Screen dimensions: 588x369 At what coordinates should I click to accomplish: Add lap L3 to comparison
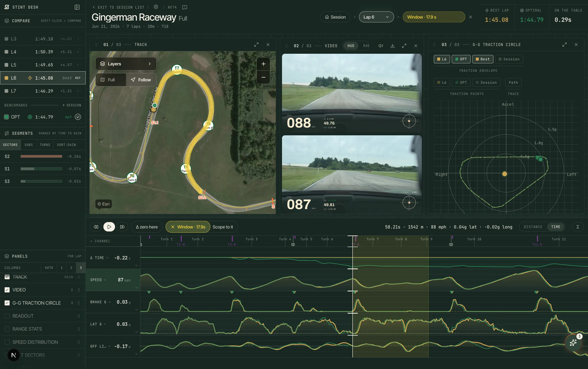(x=78, y=39)
